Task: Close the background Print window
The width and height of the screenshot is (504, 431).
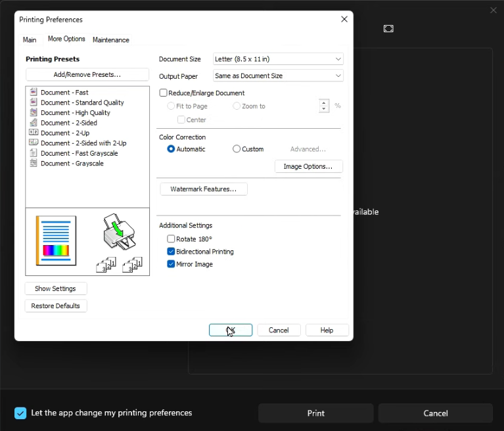Action: 493,11
